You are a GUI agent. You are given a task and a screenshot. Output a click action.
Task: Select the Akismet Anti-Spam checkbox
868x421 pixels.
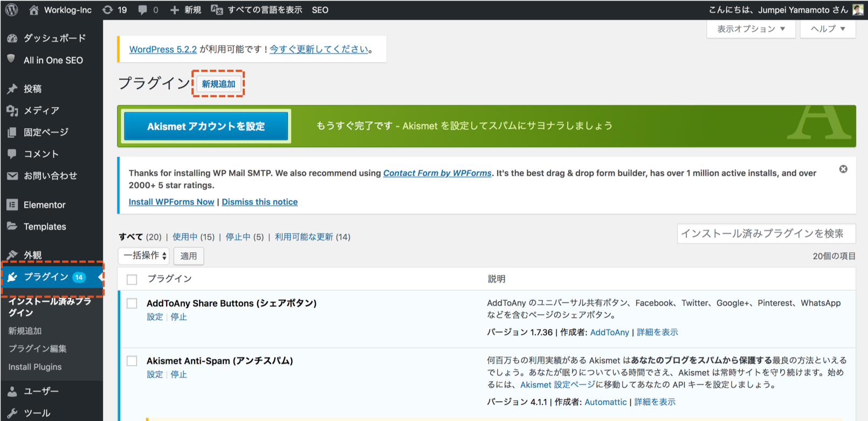tap(132, 361)
